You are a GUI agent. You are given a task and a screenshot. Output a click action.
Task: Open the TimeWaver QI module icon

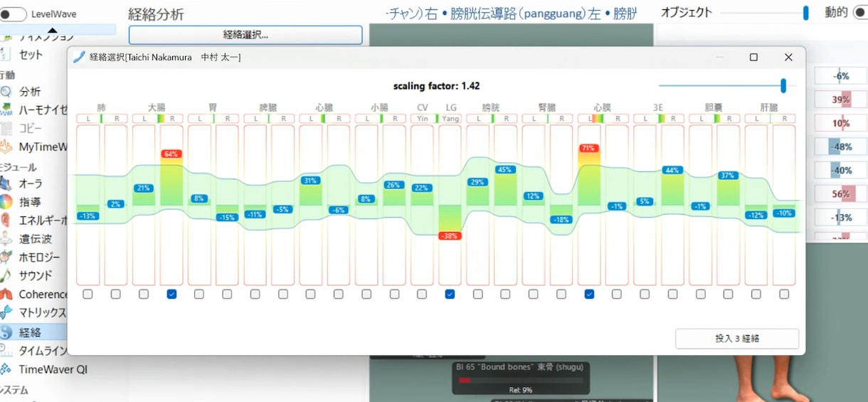(6, 369)
